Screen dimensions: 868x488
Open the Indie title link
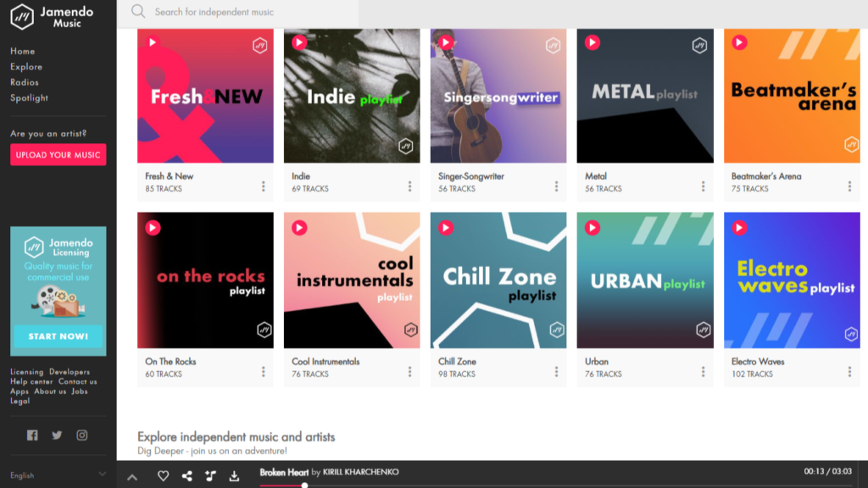click(x=301, y=176)
